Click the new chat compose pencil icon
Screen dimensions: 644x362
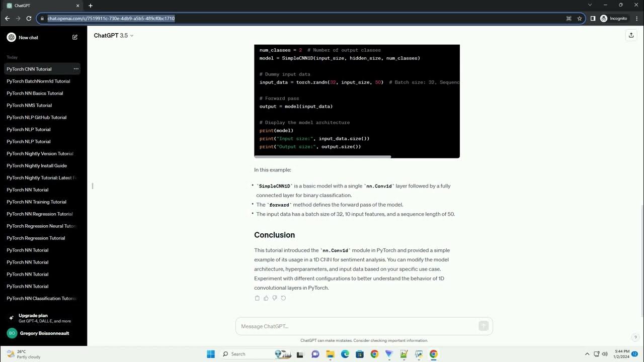tap(75, 37)
